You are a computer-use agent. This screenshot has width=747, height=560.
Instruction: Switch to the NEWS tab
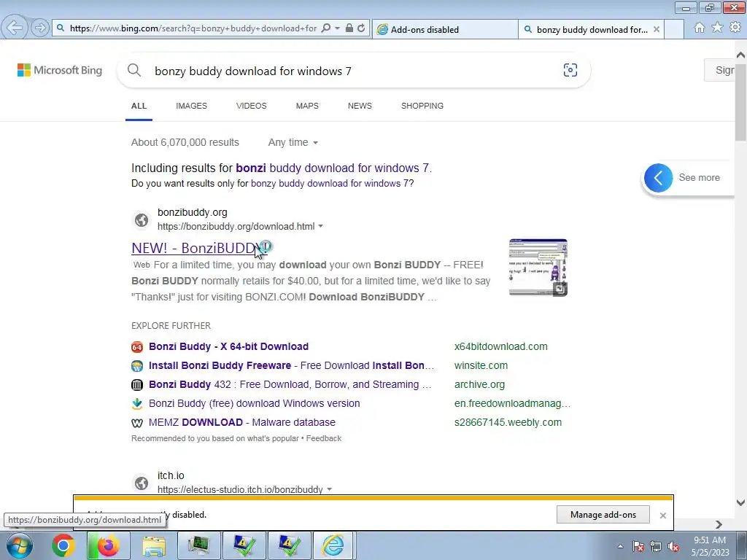coord(360,106)
